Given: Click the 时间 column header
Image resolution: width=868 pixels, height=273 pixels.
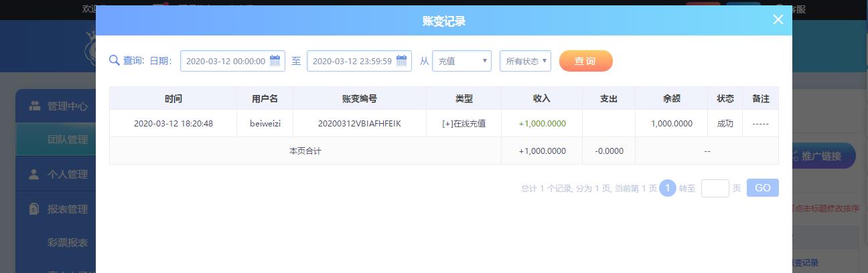Looking at the screenshot, I should click(x=173, y=98).
